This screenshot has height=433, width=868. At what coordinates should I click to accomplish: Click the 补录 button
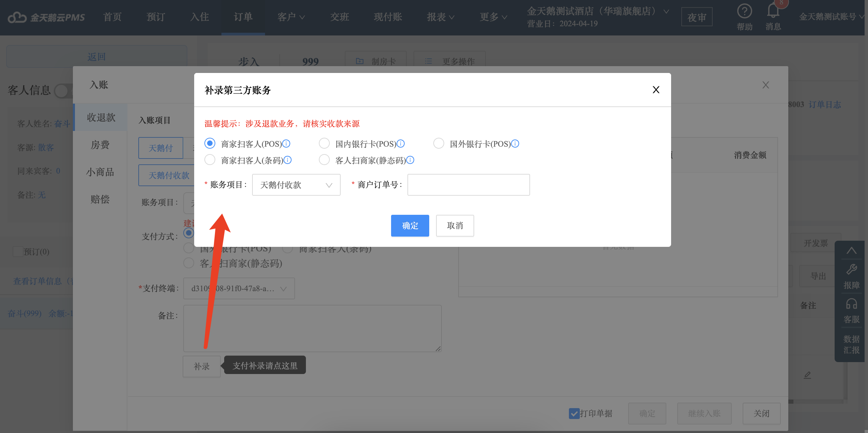[202, 366]
